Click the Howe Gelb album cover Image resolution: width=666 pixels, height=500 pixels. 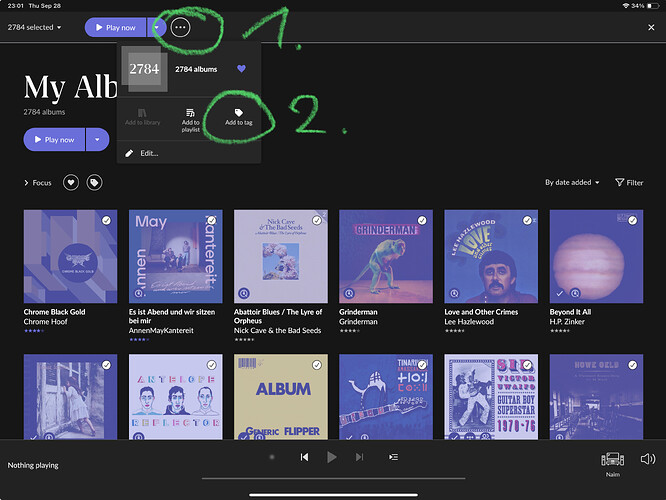(x=596, y=397)
